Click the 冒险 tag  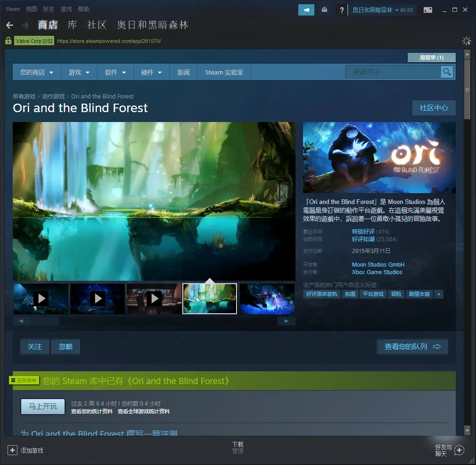(x=396, y=294)
